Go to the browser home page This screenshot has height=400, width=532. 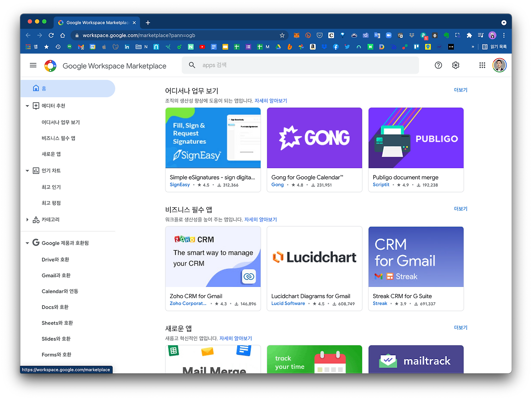tap(62, 35)
